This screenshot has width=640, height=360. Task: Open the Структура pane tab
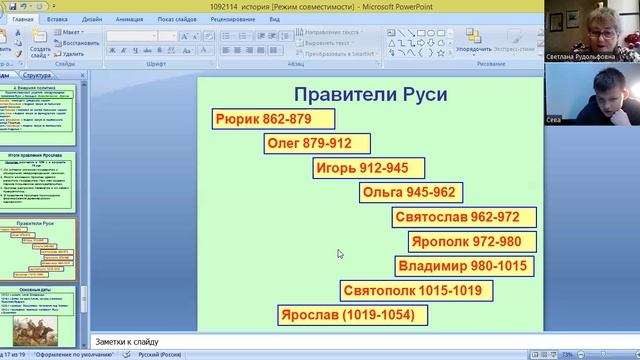click(37, 75)
